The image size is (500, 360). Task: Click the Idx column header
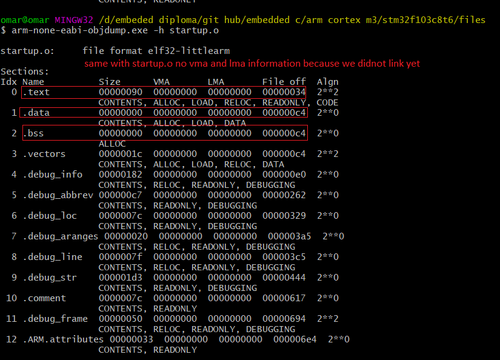[9, 82]
